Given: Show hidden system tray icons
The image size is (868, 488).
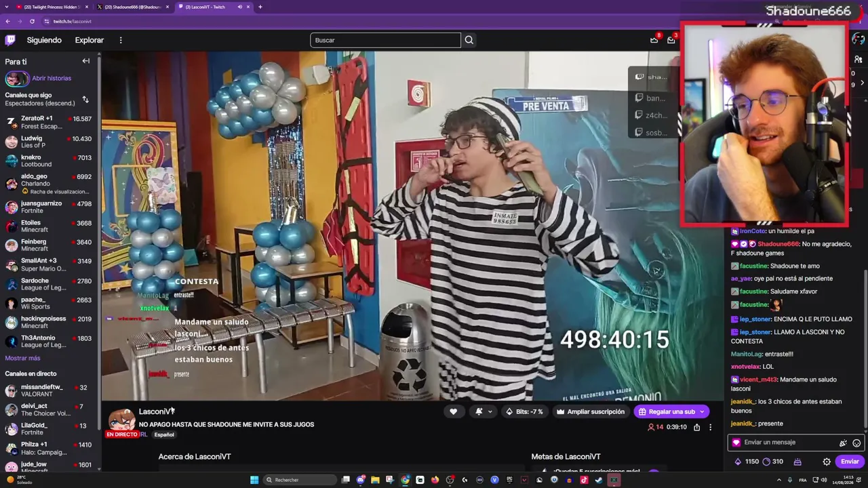Looking at the screenshot, I should click(778, 480).
